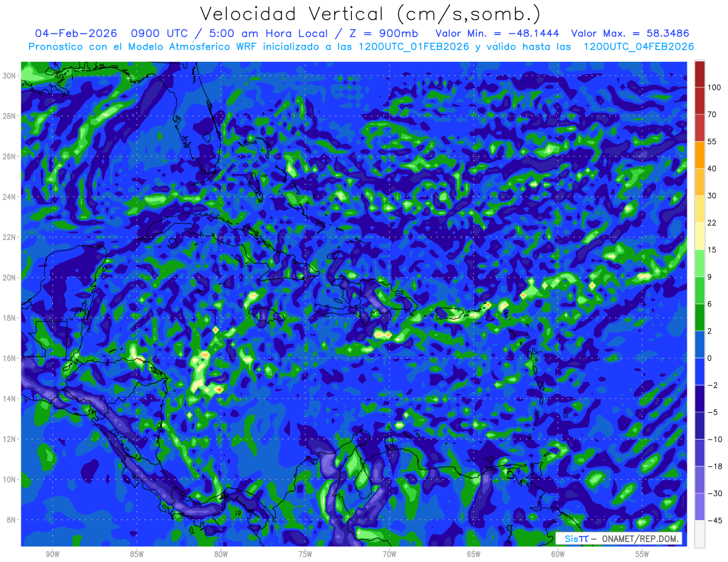This screenshot has height=562, width=728.
Task: Pick the lavender swatch between -45 and -30
Action: 699,506
